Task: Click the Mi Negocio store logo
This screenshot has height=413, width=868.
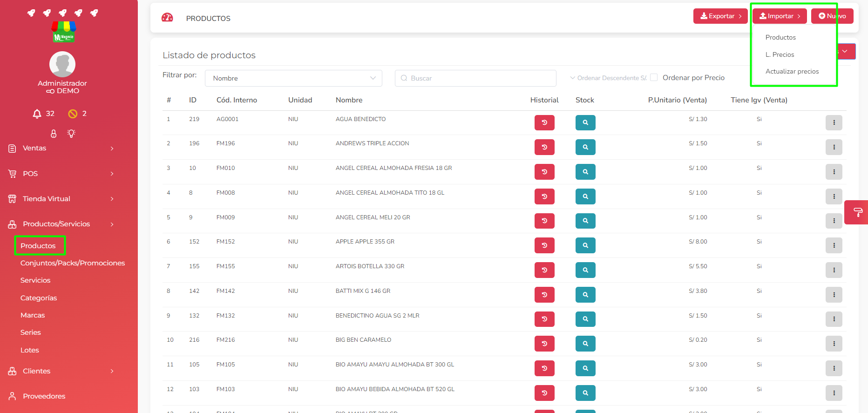Action: point(63,32)
